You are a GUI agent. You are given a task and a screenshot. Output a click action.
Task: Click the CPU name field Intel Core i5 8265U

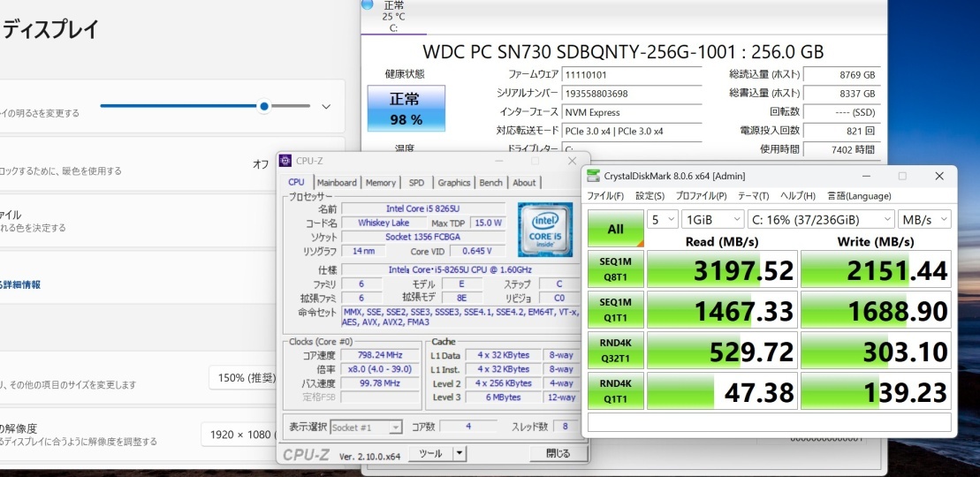[423, 208]
